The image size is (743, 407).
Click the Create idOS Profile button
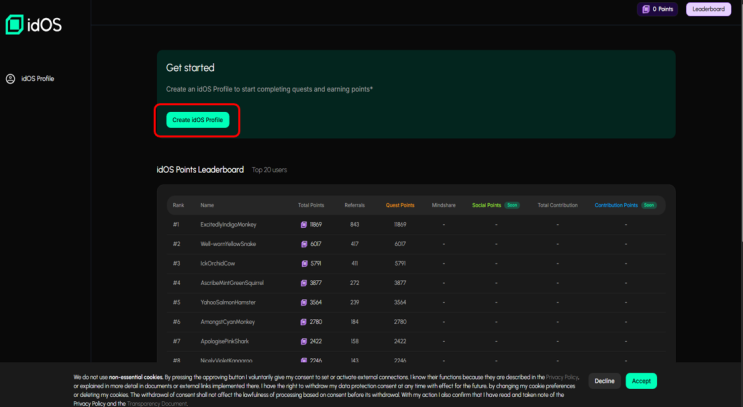197,120
